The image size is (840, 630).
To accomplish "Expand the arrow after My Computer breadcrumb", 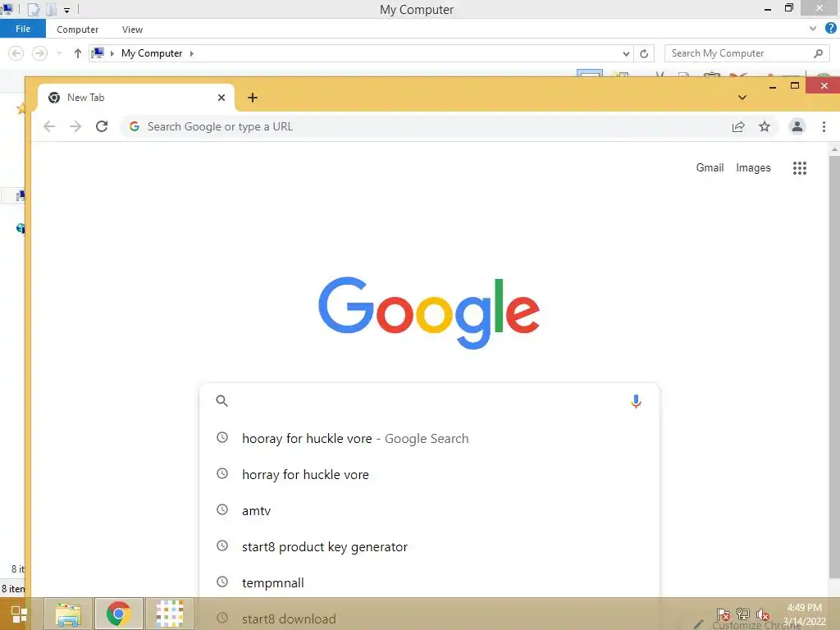I will tap(191, 53).
